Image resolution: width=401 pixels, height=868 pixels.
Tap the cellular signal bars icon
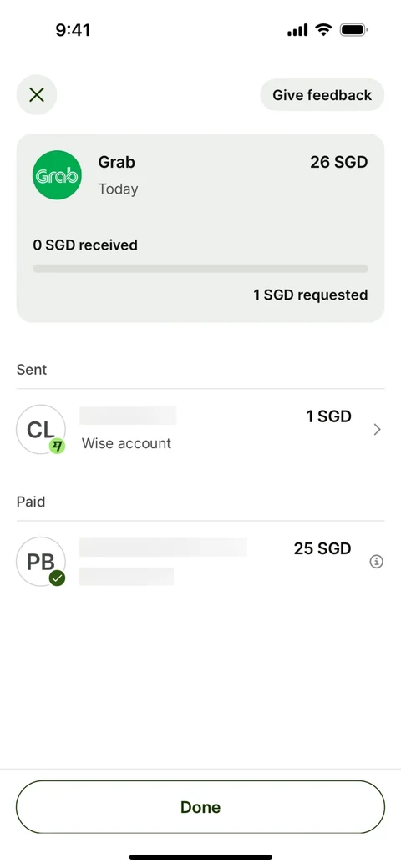click(297, 30)
